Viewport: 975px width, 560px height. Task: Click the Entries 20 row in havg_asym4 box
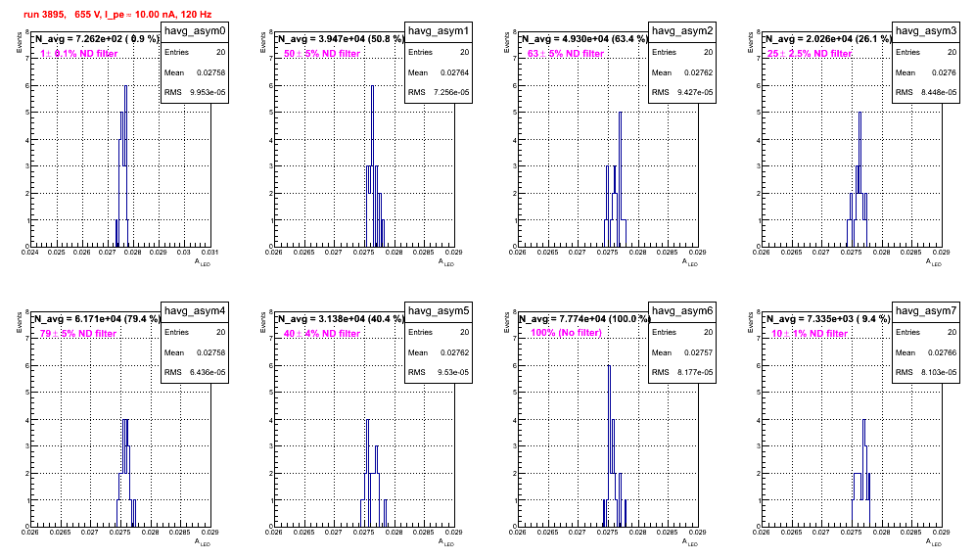tap(195, 332)
